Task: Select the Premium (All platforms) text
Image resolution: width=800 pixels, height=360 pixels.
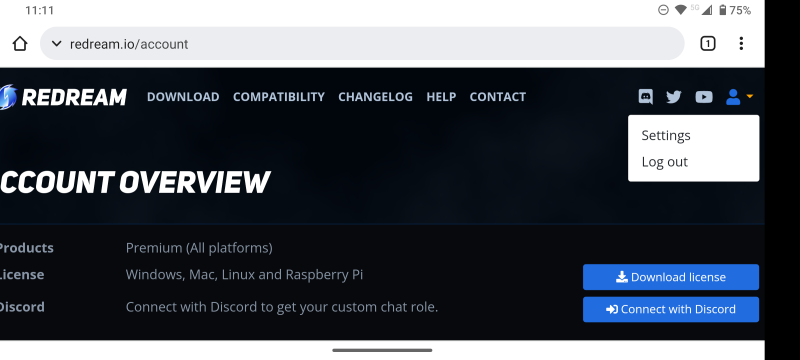Action: (199, 248)
